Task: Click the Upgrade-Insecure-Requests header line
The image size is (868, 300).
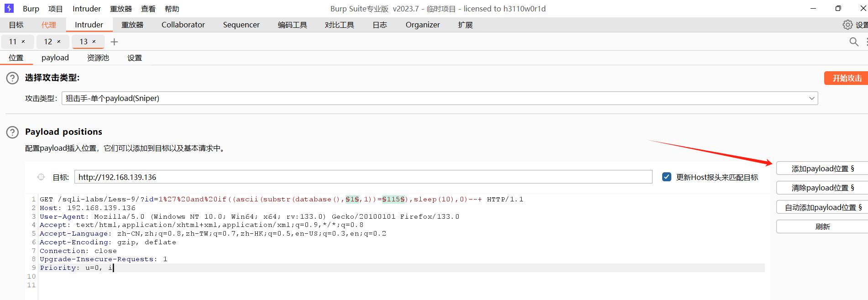Action: [x=104, y=259]
